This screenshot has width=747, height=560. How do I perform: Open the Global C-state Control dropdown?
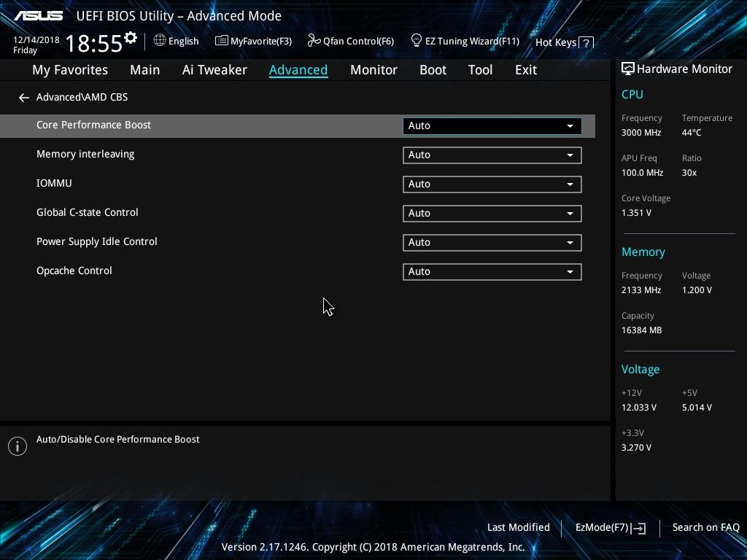pyautogui.click(x=492, y=214)
